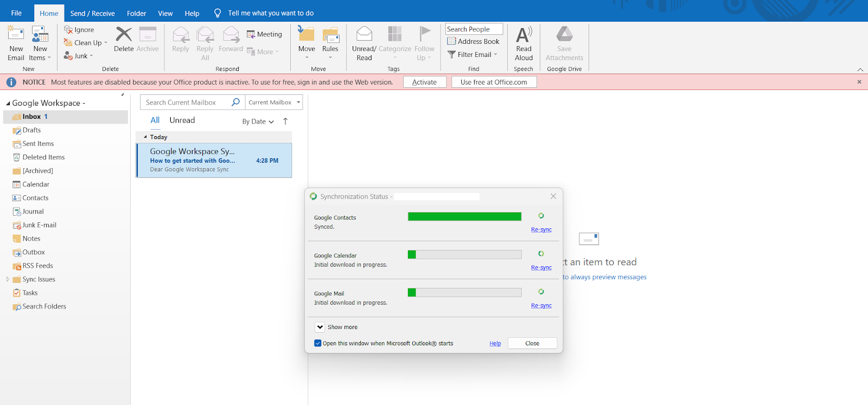Dismiss the notice bar with X
868x405 pixels.
(859, 82)
